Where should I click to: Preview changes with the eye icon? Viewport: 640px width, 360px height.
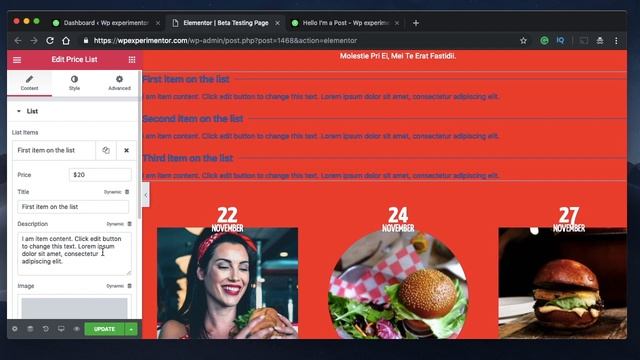pyautogui.click(x=76, y=329)
